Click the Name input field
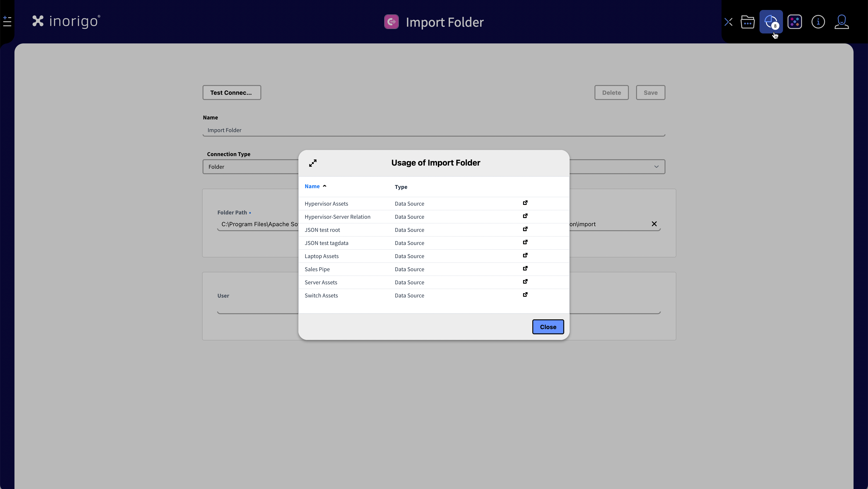The width and height of the screenshot is (868, 489). coord(433,130)
